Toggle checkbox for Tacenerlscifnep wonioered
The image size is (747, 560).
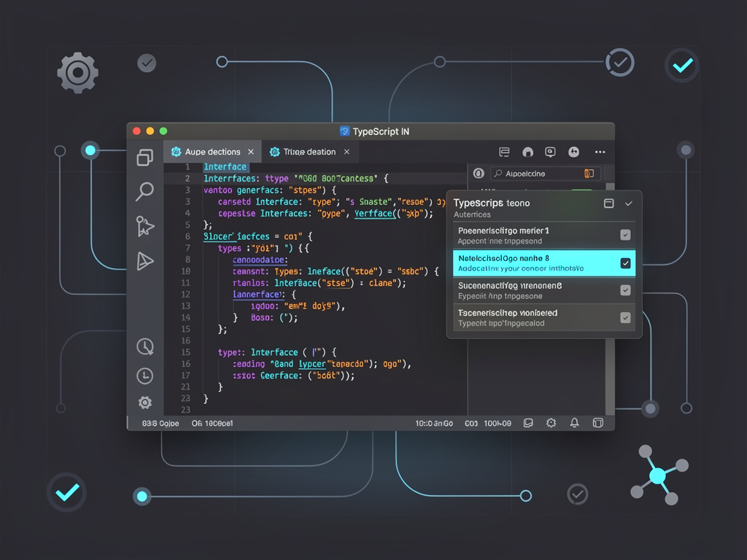[x=625, y=318]
